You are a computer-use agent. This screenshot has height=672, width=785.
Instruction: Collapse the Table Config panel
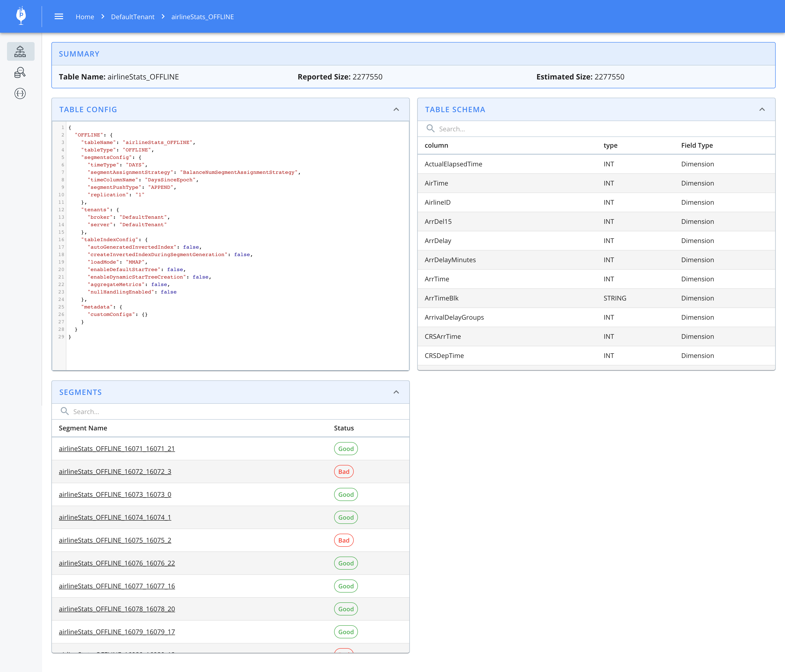tap(396, 110)
